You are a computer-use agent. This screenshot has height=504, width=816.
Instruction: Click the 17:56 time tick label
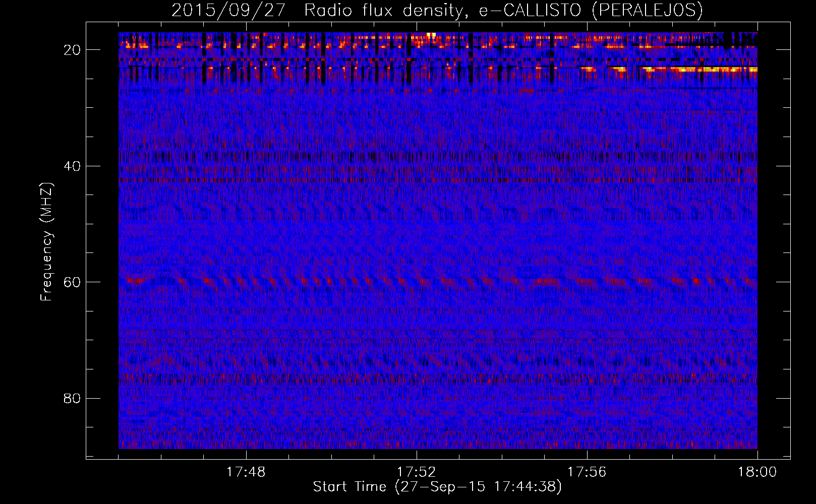(x=587, y=472)
